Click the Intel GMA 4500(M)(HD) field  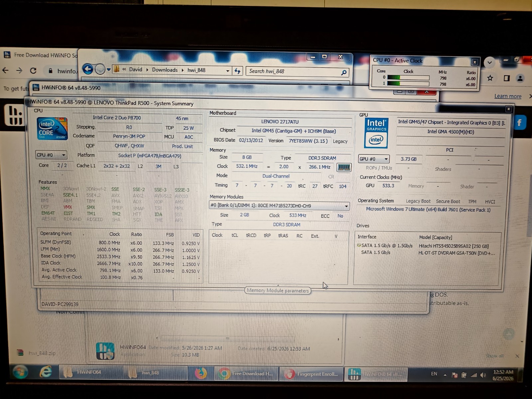451,132
